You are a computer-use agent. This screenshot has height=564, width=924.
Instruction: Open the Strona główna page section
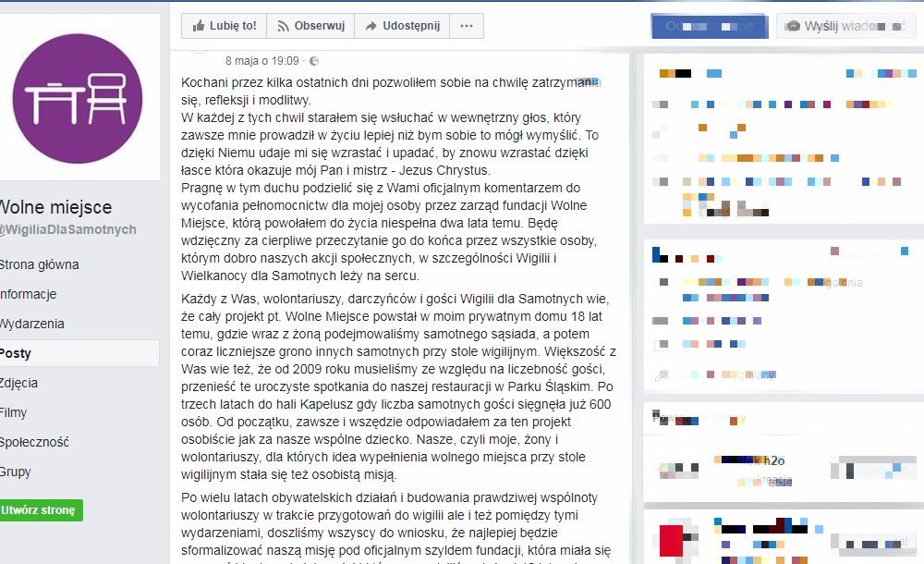coord(39,264)
